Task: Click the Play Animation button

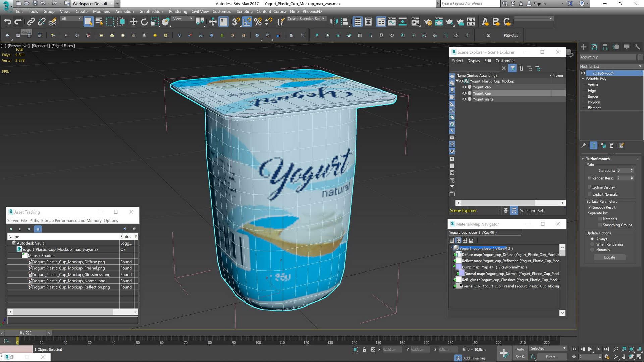Action: click(x=590, y=349)
